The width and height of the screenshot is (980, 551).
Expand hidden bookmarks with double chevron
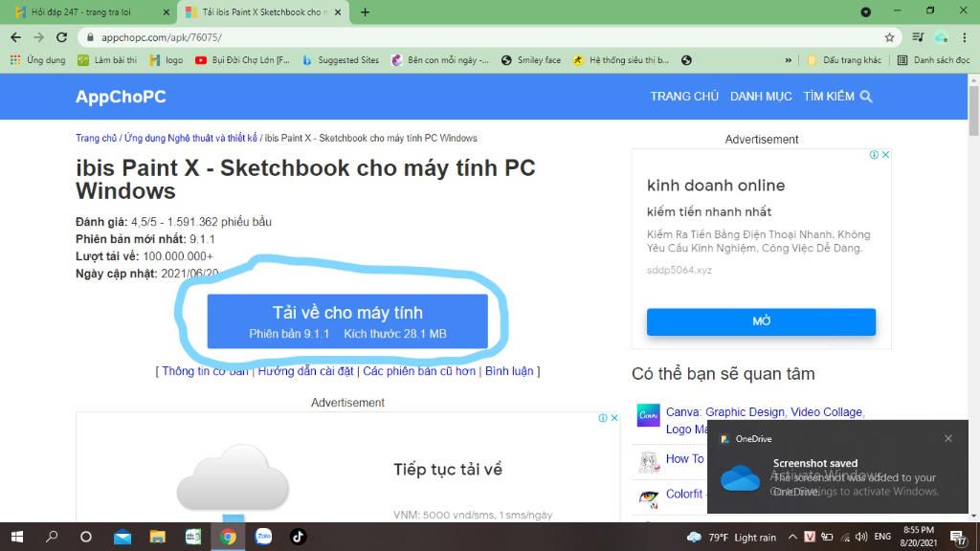pyautogui.click(x=789, y=60)
